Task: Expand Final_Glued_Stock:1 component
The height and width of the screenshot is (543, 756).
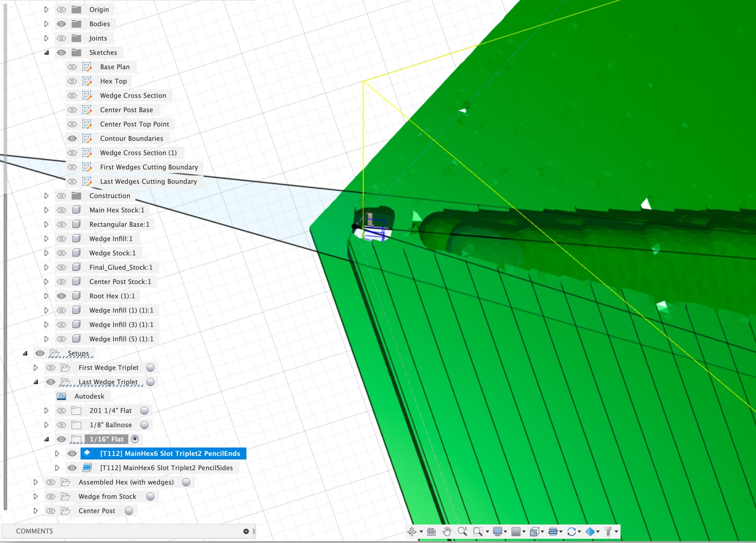Action: pyautogui.click(x=46, y=267)
